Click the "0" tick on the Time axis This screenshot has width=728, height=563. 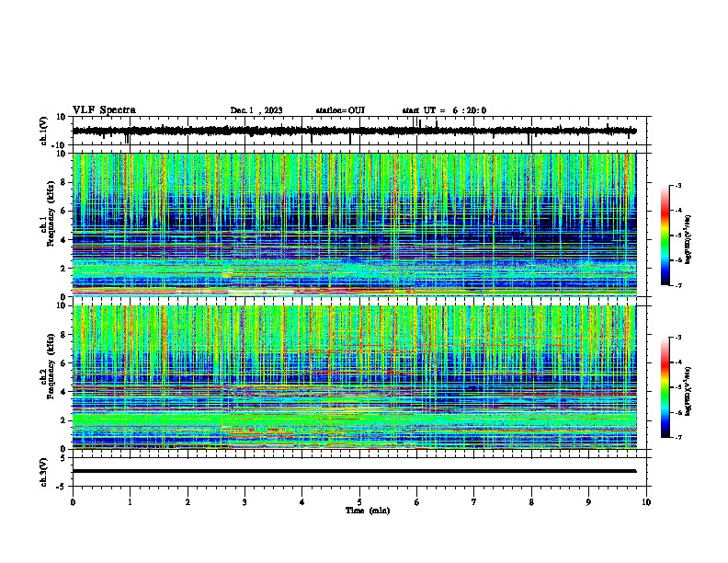[x=73, y=502]
